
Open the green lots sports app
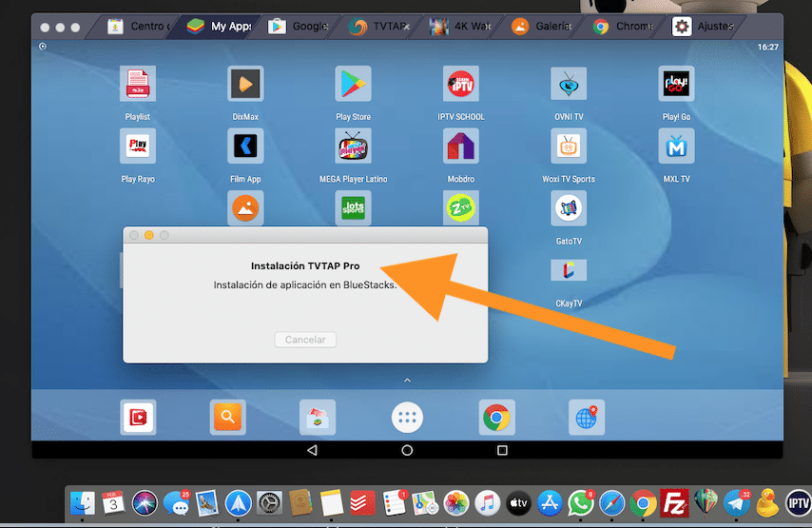(353, 207)
